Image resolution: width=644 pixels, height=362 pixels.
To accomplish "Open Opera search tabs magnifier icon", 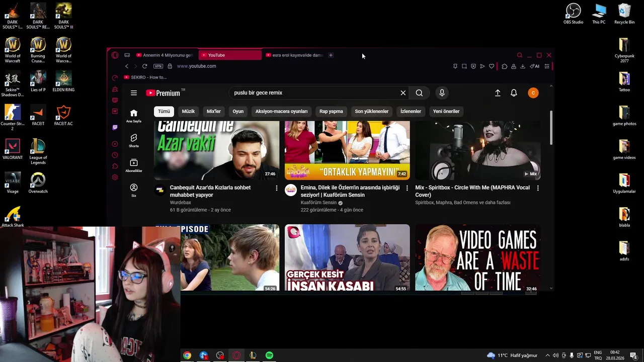I will [x=520, y=55].
